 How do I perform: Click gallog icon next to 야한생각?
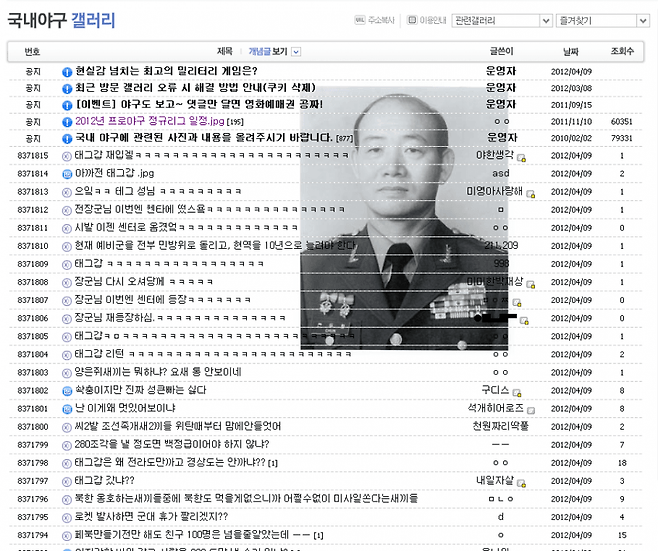521,158
